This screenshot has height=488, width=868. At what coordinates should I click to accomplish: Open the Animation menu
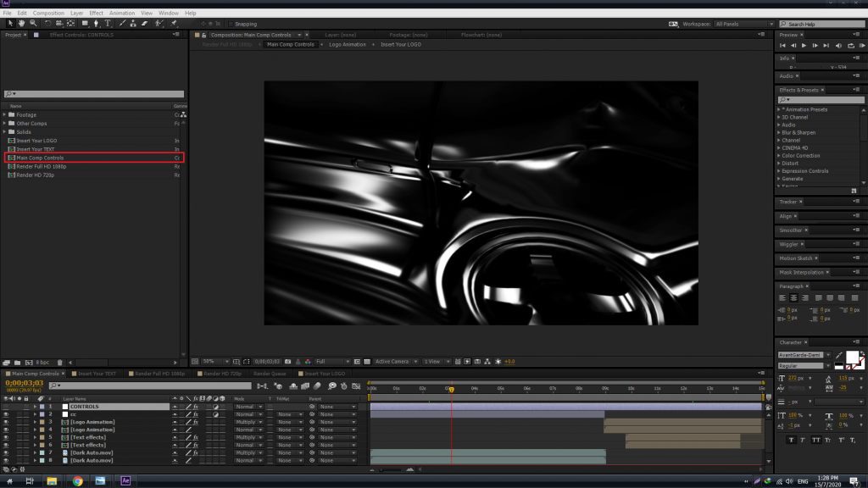pos(122,13)
